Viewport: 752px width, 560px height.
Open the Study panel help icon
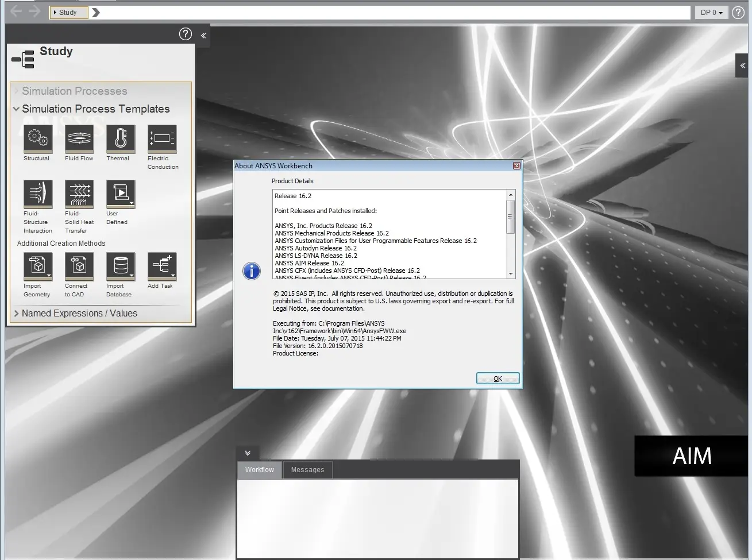(185, 34)
